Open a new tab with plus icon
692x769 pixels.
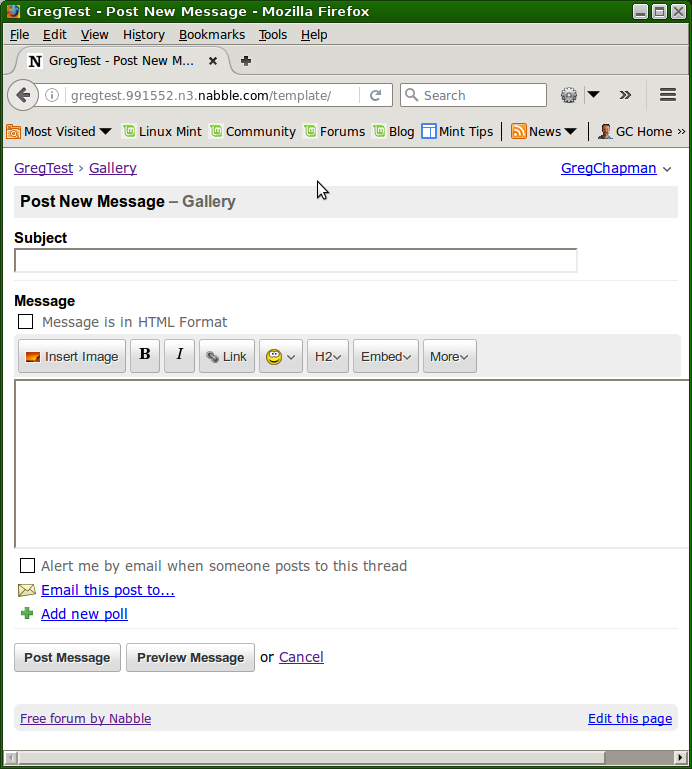pyautogui.click(x=246, y=61)
